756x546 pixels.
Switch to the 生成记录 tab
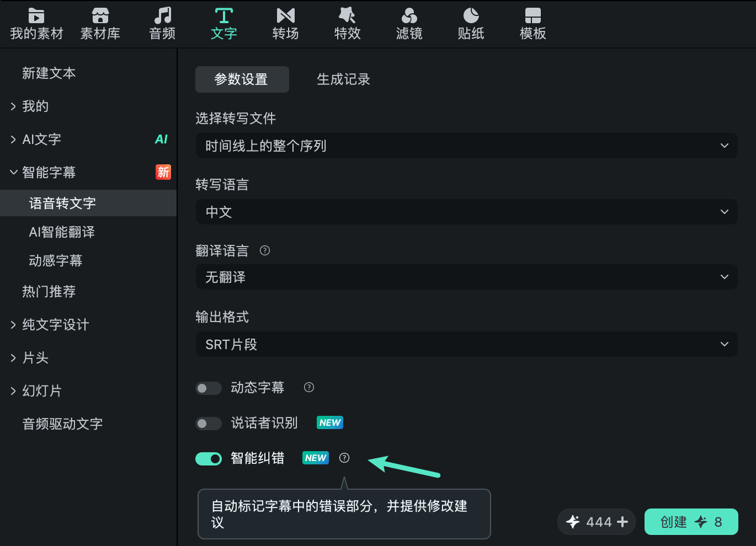343,79
